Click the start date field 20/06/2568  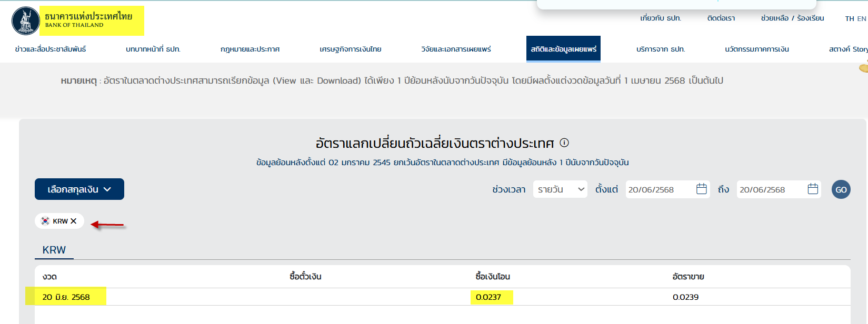[658, 189]
